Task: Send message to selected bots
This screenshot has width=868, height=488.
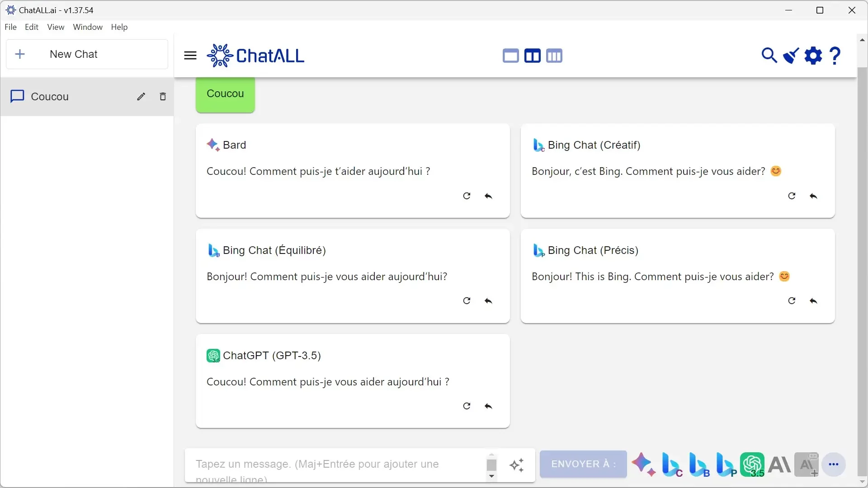Action: pyautogui.click(x=583, y=464)
